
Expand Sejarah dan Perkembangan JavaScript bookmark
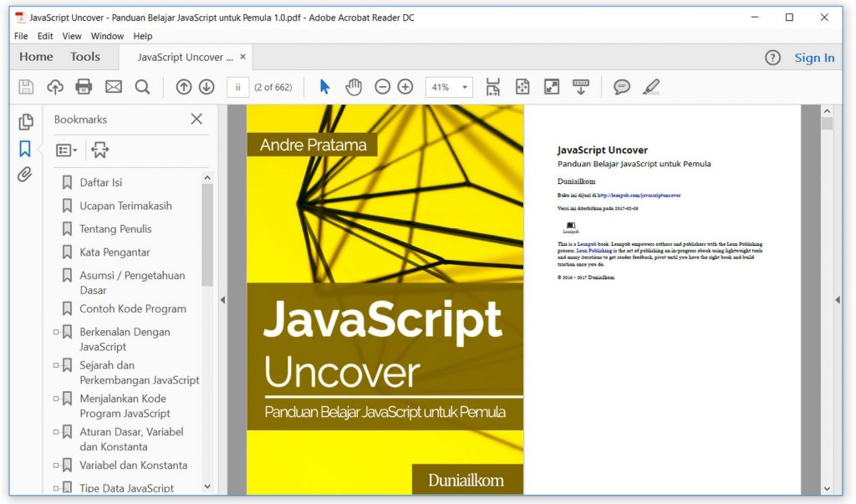[56, 364]
